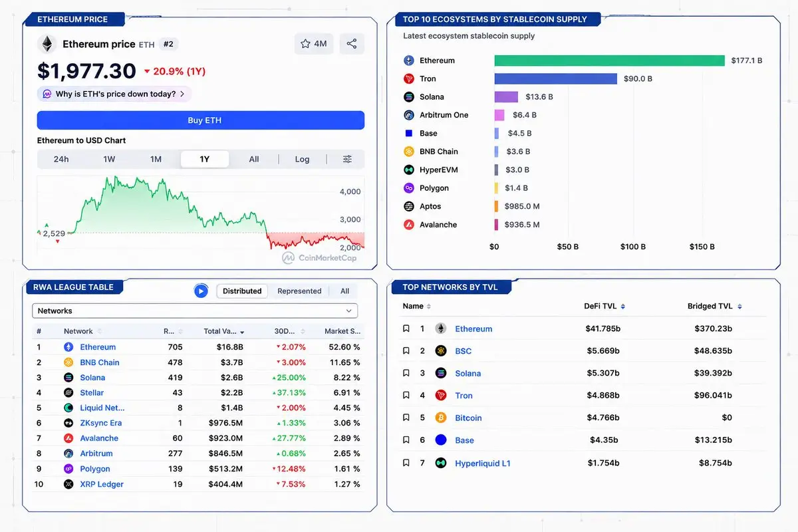Star Ethereum to watchlist (4M)
This screenshot has height=532, width=798.
(314, 44)
